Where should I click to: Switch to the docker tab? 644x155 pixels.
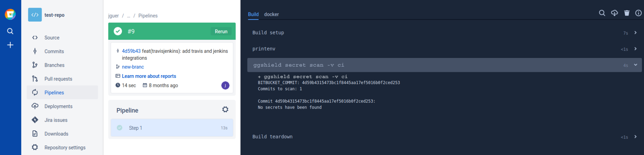[271, 14]
